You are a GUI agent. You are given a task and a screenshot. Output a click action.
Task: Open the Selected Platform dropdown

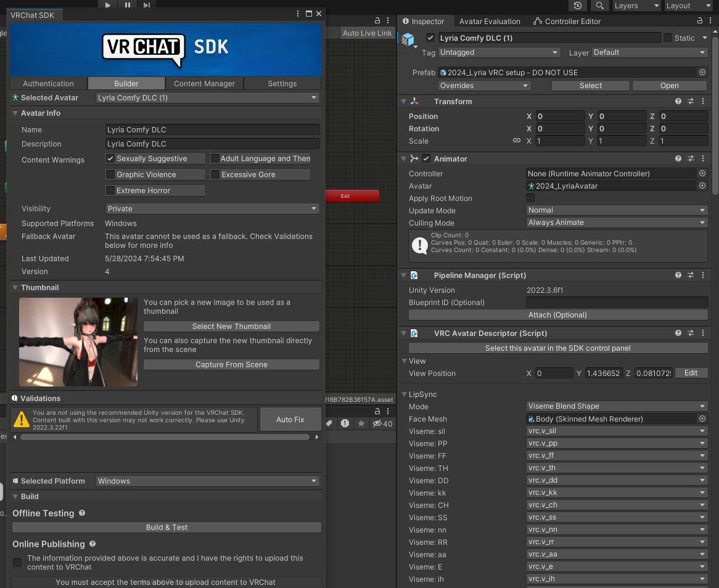click(x=207, y=481)
